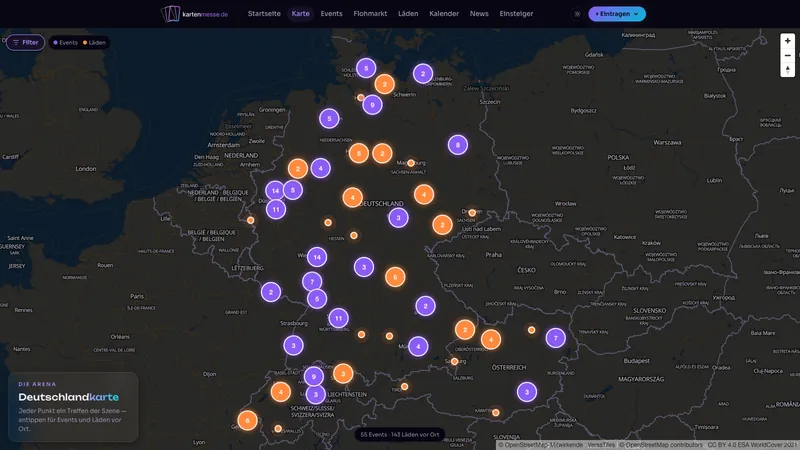The width and height of the screenshot is (800, 450).
Task: Open purple 7 cluster east of Österreich
Action: 556,338
